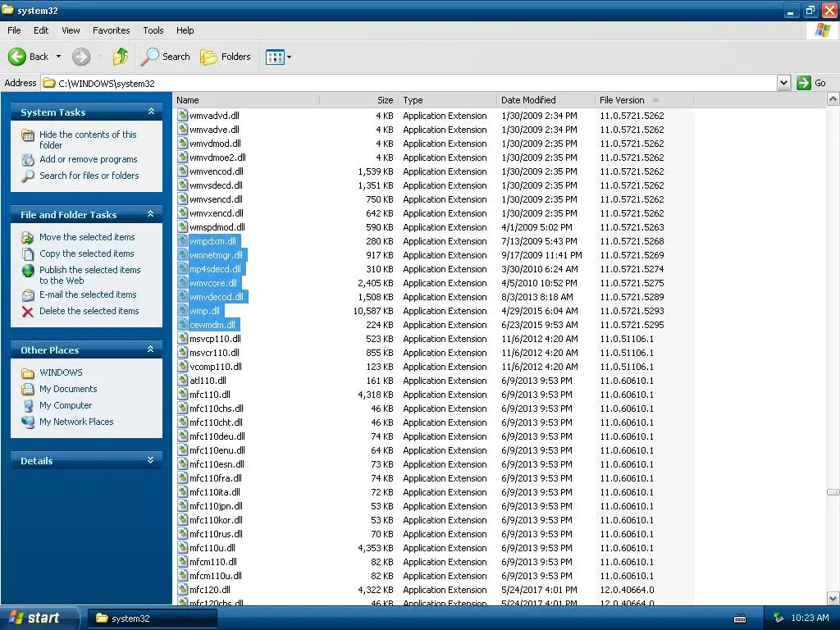
Task: Open the View menu
Action: coord(71,30)
